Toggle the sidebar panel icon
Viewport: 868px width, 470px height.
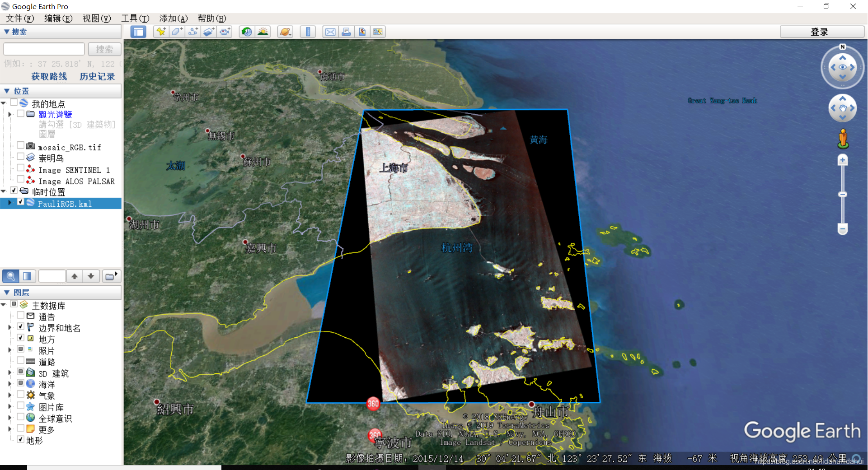[138, 32]
